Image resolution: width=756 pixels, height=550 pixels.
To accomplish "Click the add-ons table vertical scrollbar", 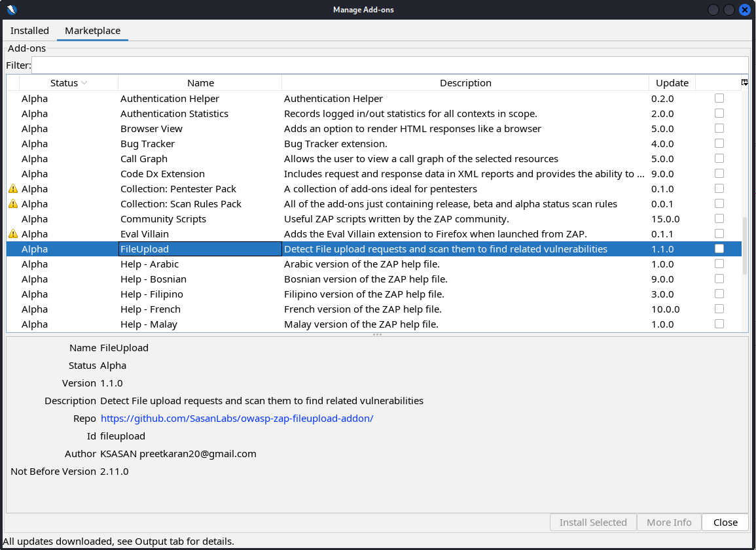I will [x=745, y=246].
